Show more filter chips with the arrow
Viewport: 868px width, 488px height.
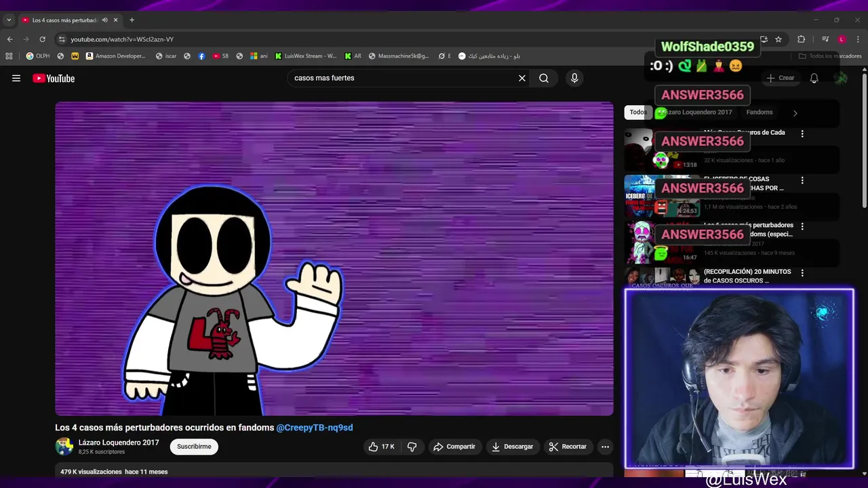[795, 113]
